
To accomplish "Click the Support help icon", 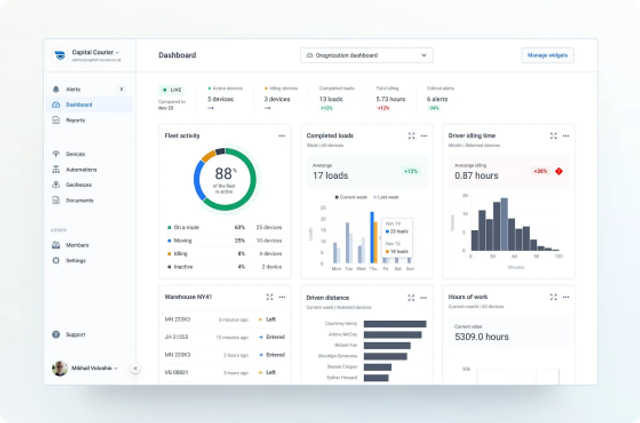I will click(x=56, y=334).
